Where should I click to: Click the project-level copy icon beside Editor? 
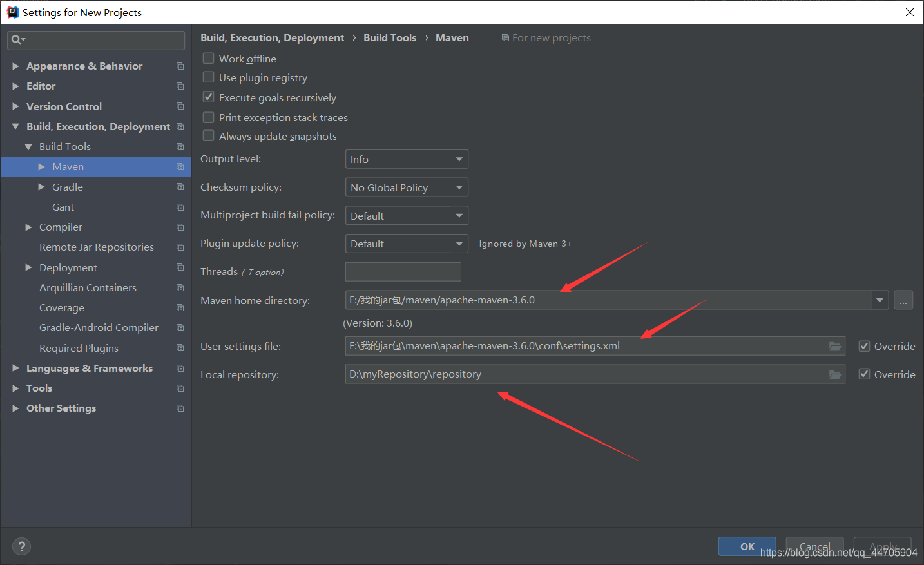pos(180,86)
